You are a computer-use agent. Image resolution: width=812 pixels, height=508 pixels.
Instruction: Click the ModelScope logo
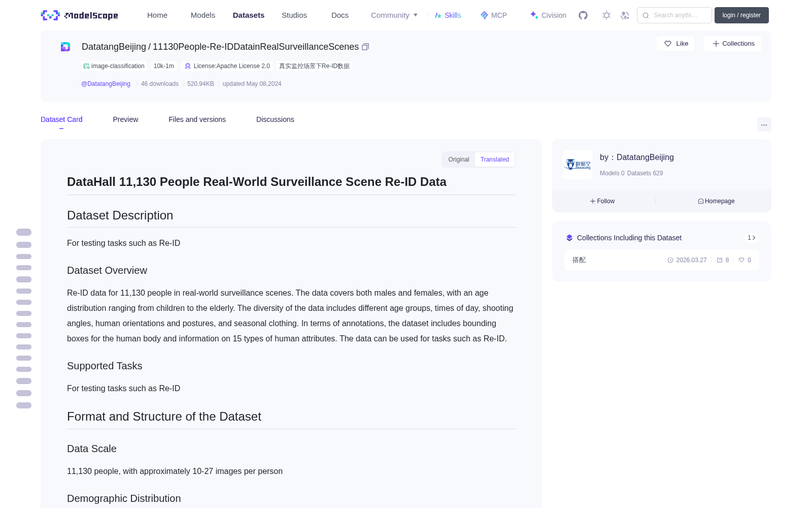[80, 15]
